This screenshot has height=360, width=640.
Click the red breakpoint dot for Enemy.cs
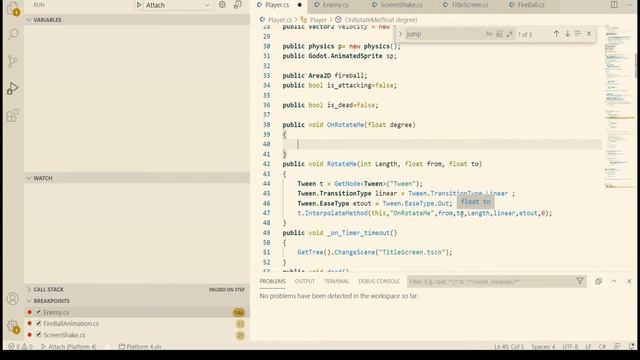29,312
